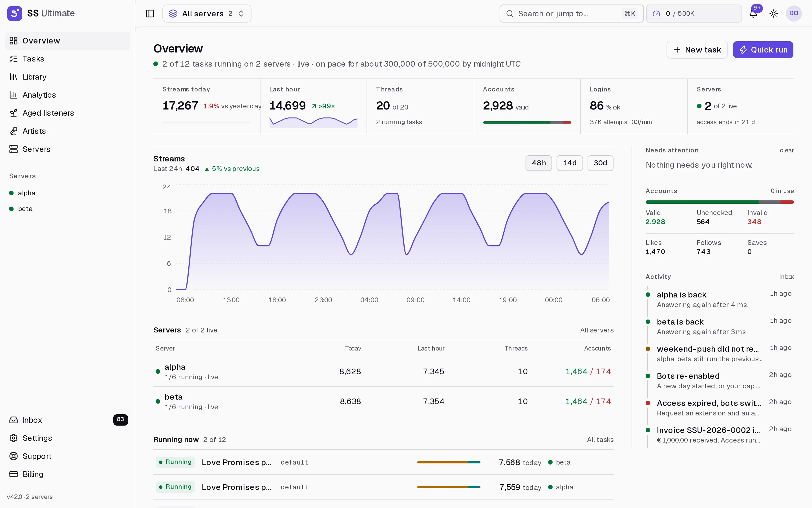Open the alpha row in Servers table
This screenshot has width=812, height=508.
click(x=383, y=371)
